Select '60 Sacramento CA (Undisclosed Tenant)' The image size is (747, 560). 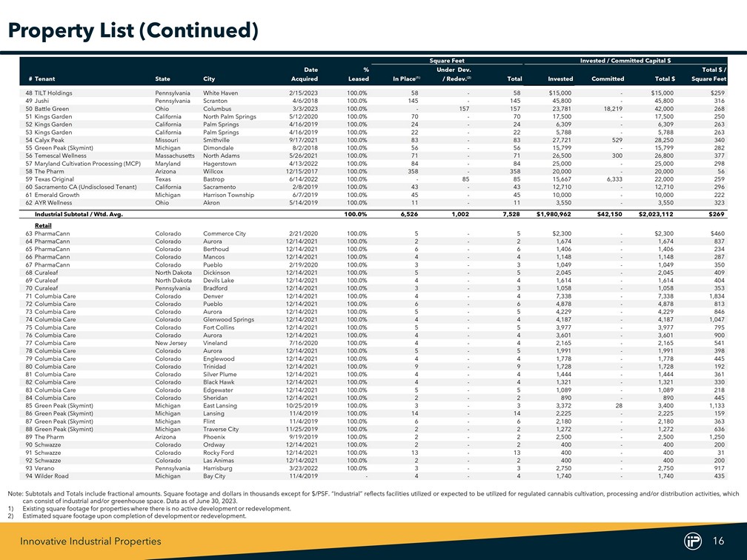[81, 187]
